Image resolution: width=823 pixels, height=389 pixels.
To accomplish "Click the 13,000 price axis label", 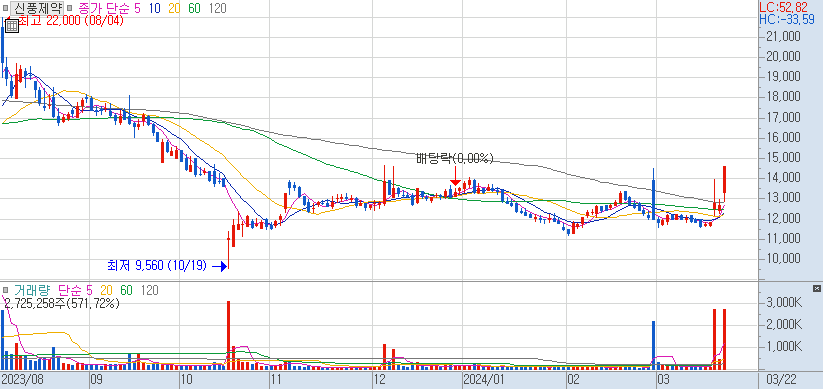I will 784,198.
